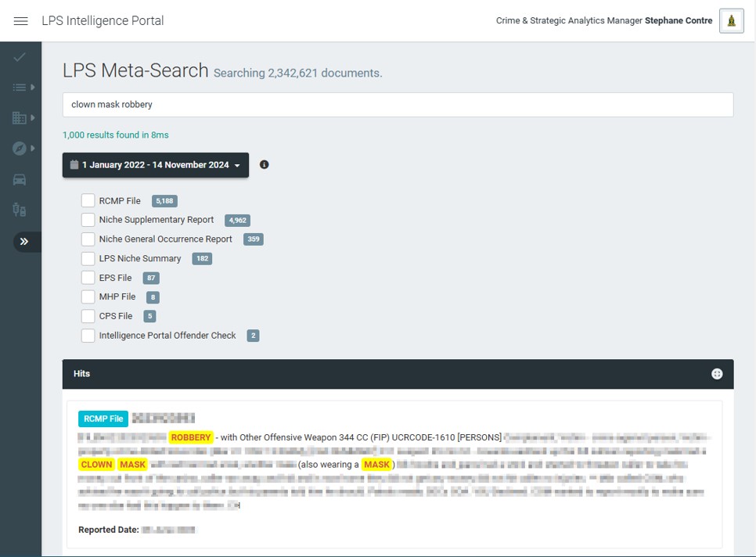Screen dimensions: 756x557
Task: Click the date range info icon
Action: pyautogui.click(x=264, y=165)
